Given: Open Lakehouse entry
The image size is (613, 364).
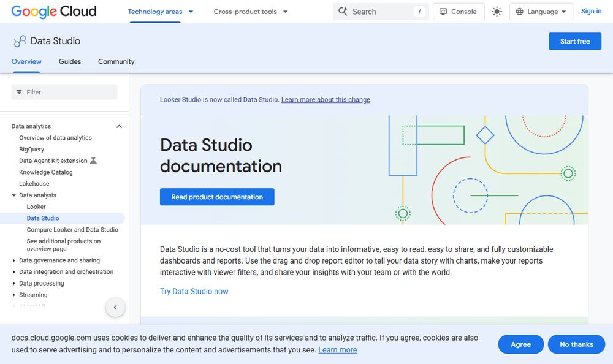Looking at the screenshot, I should point(34,184).
